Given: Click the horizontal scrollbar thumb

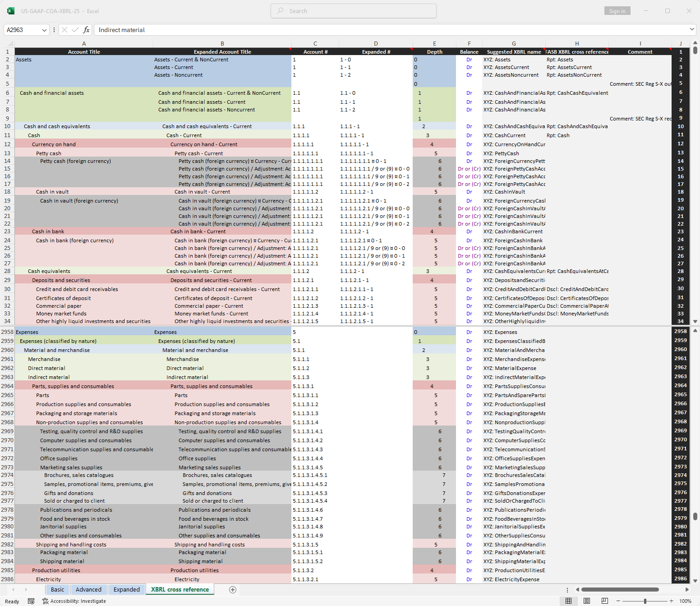Looking at the screenshot, I should pos(620,590).
